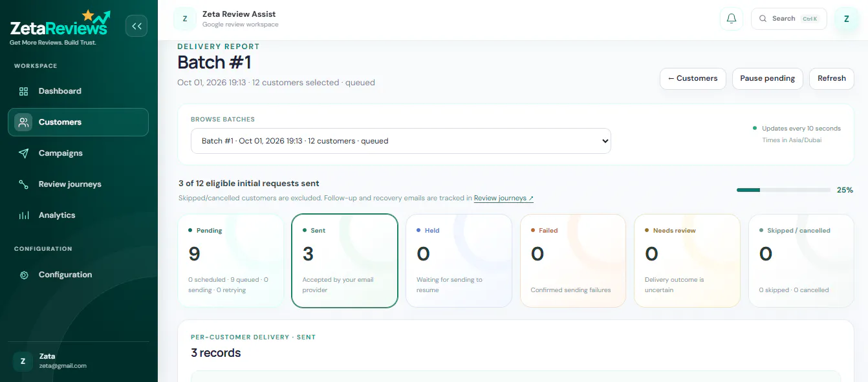Click the search magnifier icon
The height and width of the screenshot is (382, 868).
(763, 19)
